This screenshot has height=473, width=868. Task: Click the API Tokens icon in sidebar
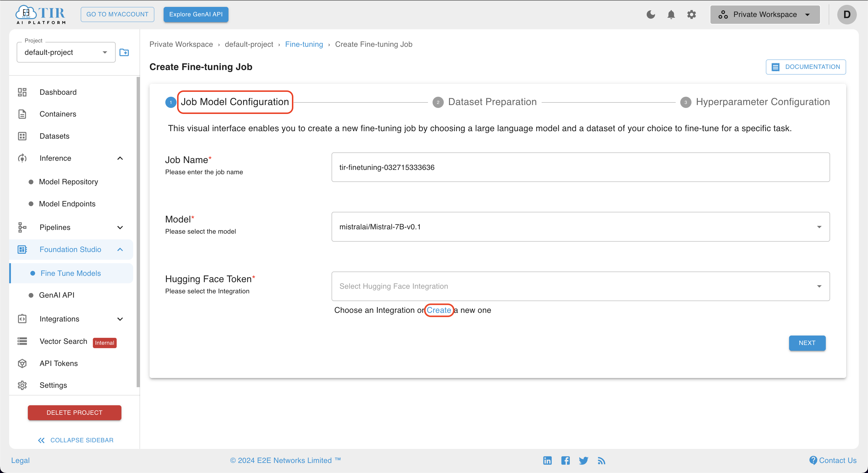pos(22,363)
